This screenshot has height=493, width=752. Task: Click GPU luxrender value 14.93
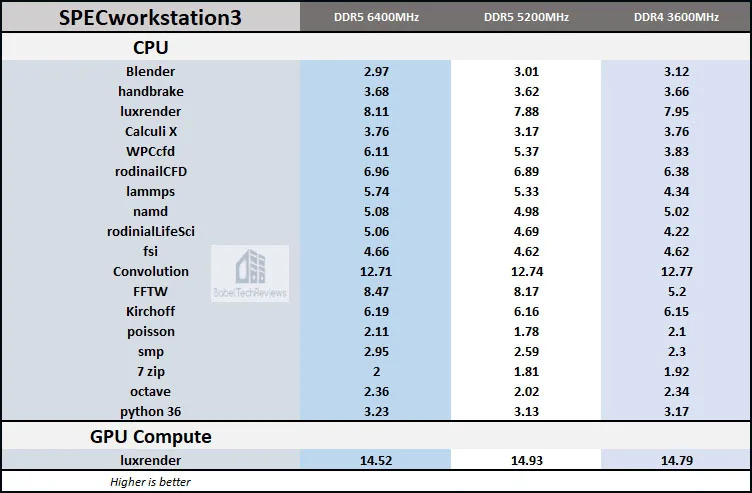527,460
